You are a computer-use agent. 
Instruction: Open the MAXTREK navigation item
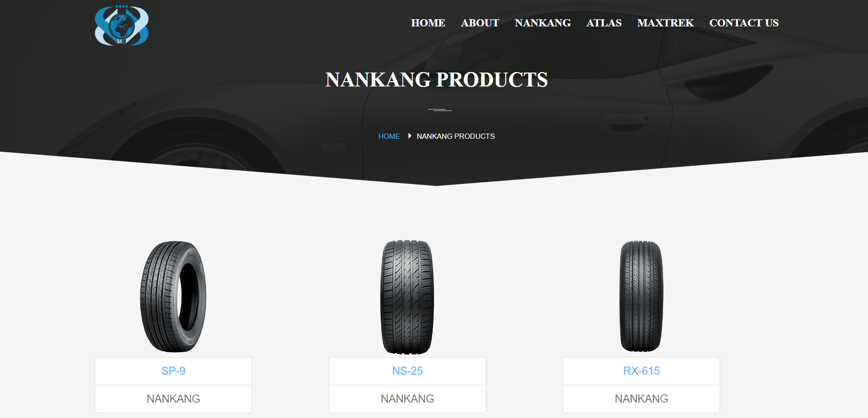[x=665, y=23]
